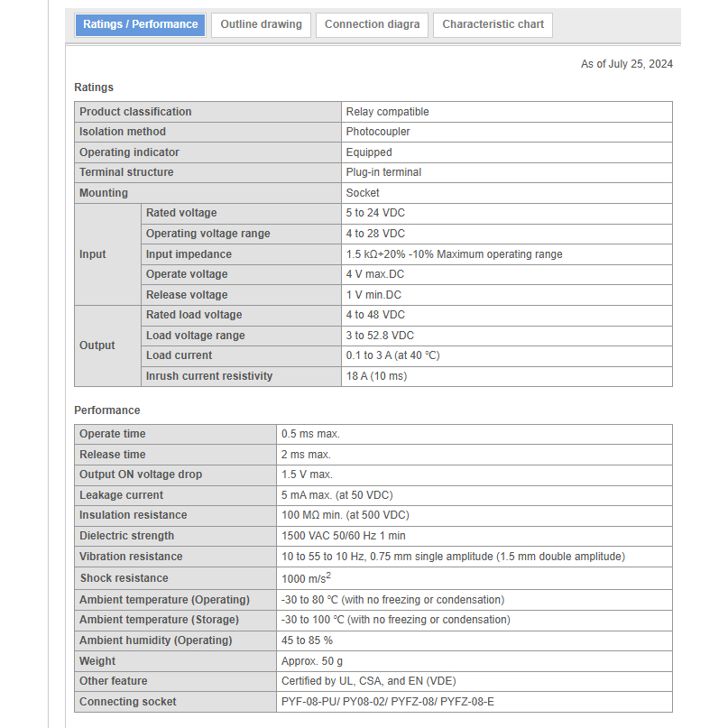
Task: Click the 'As of July 25, 2024' date text
Action: (626, 64)
